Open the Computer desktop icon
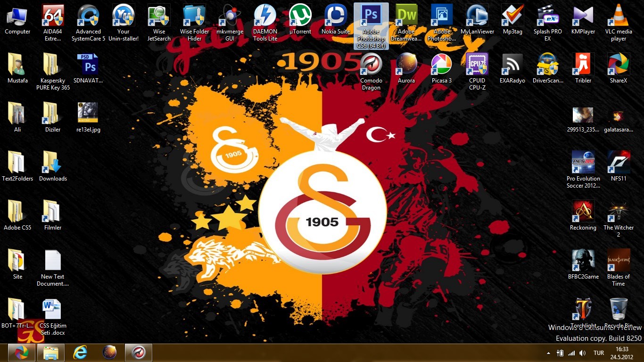Viewport: 644px width, 362px height. coord(17,20)
